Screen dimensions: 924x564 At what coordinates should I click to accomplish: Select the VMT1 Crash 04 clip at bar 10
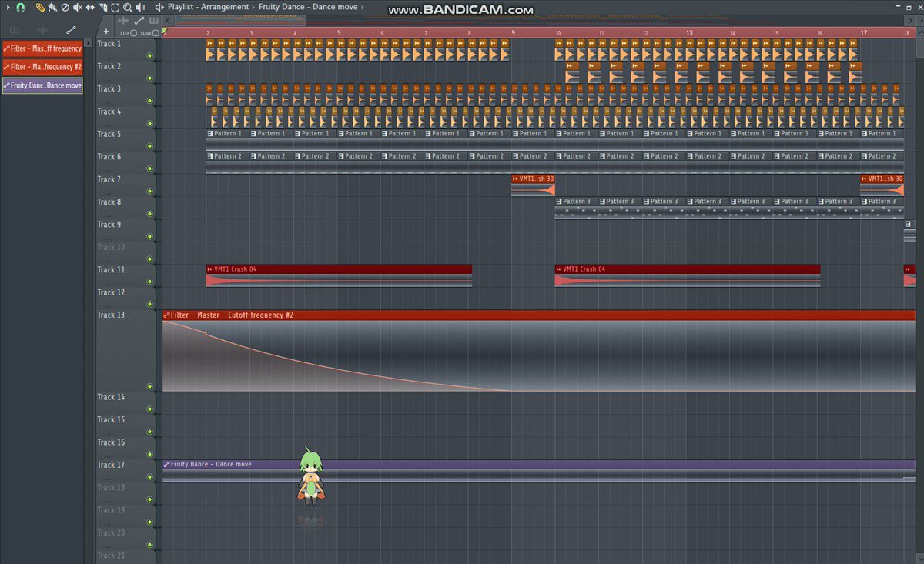tap(688, 275)
